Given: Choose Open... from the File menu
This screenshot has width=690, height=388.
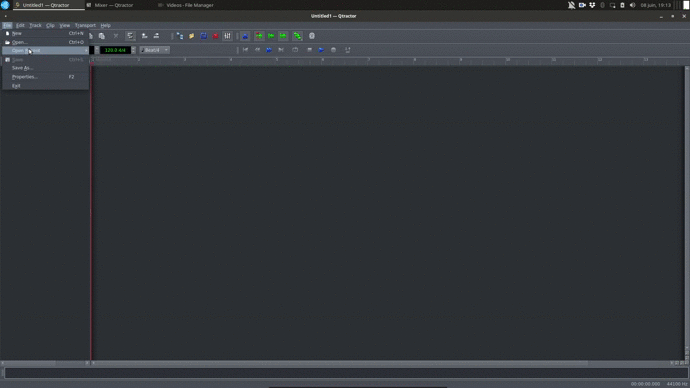Looking at the screenshot, I should click(45, 42).
